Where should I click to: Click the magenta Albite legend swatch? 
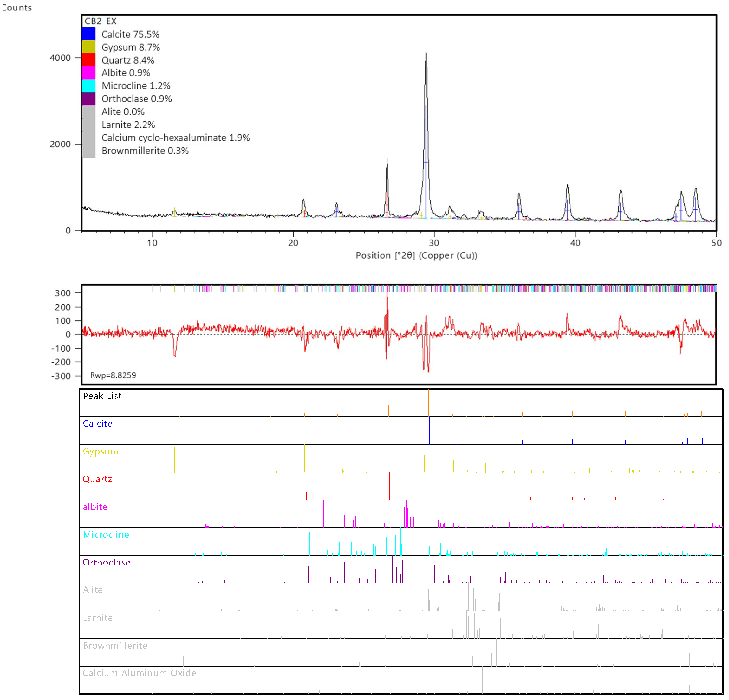coord(88,72)
